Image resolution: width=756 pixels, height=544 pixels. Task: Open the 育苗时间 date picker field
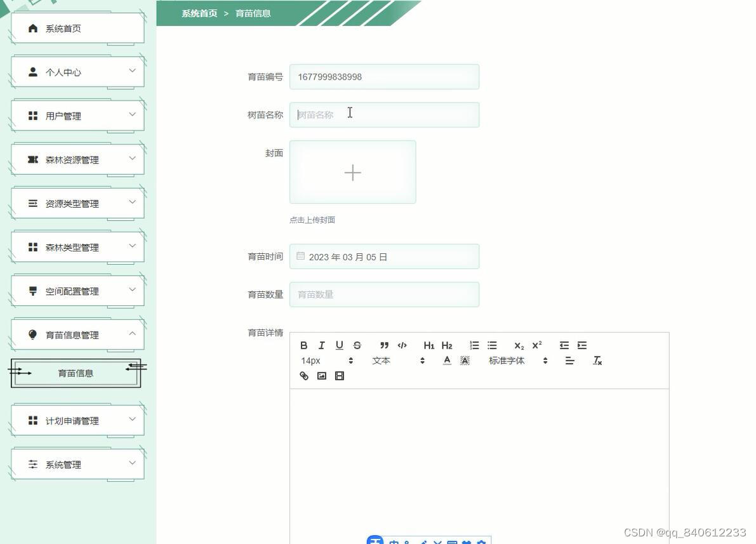point(384,256)
